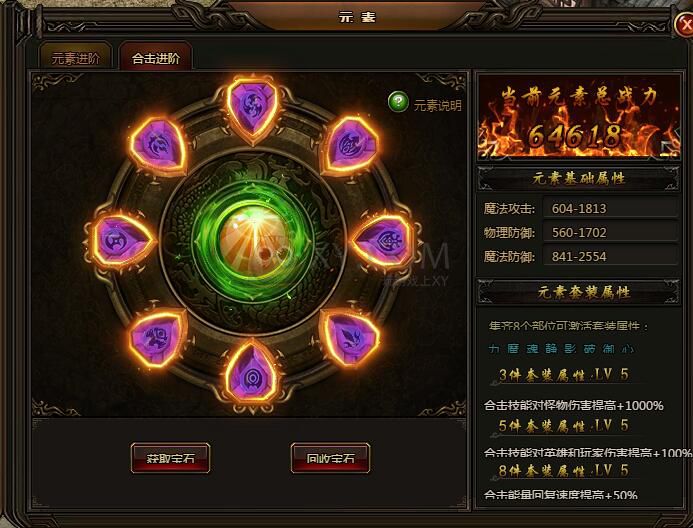Select the lower-right purple gem slot
This screenshot has height=528, width=693.
click(349, 338)
